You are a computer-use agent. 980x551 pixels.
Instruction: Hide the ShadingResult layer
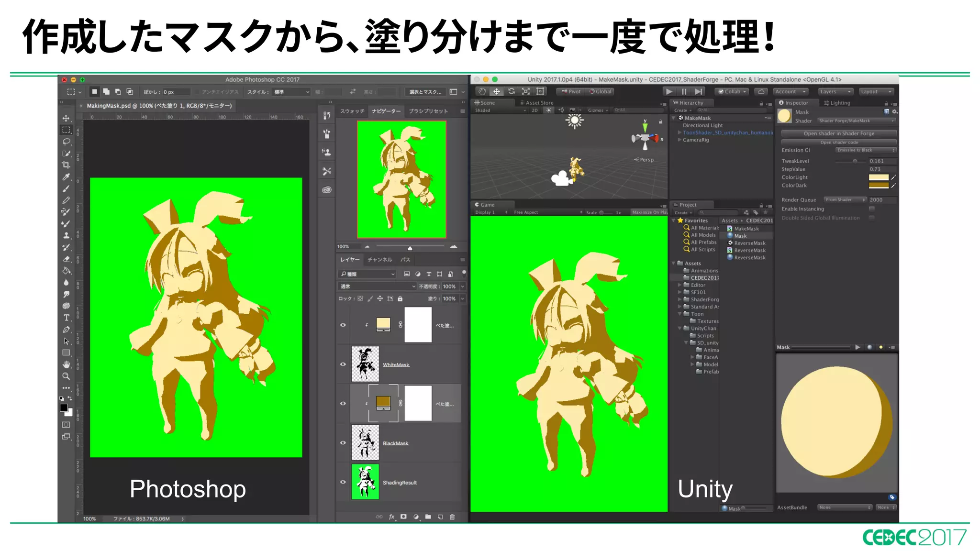tap(343, 482)
